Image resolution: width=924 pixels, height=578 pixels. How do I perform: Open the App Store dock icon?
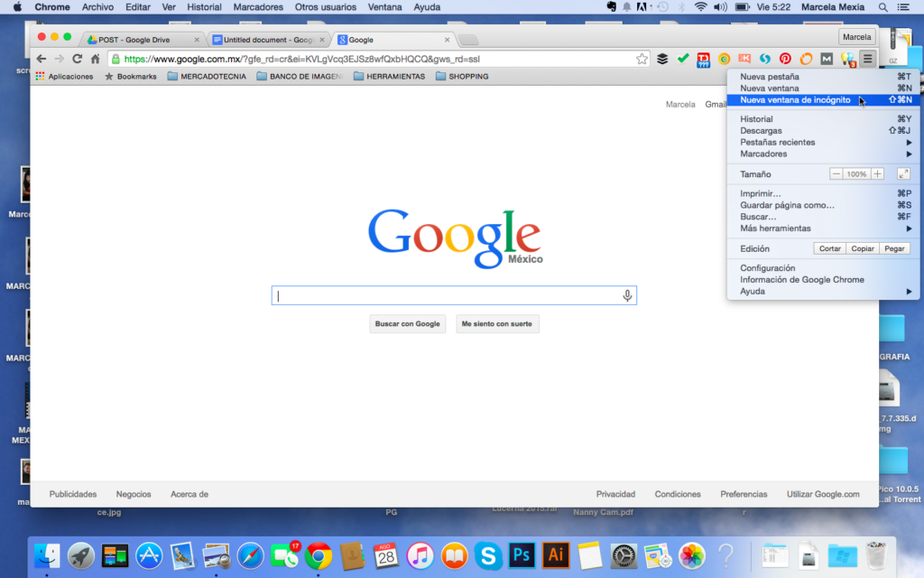149,555
